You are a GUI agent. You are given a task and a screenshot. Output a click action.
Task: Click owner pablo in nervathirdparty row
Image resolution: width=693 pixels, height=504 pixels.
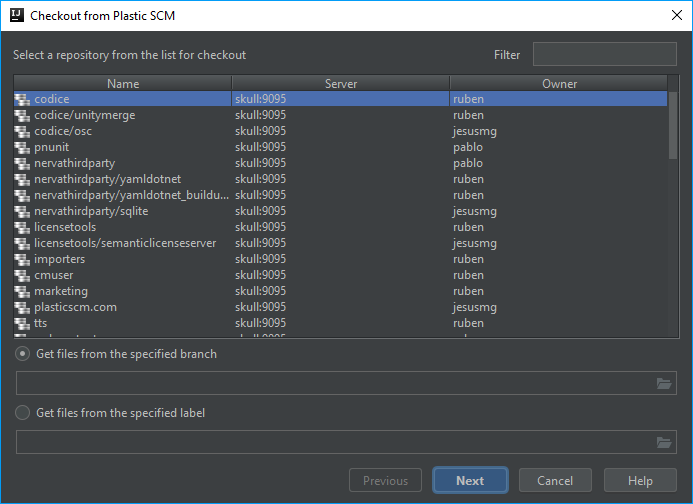[x=468, y=164]
